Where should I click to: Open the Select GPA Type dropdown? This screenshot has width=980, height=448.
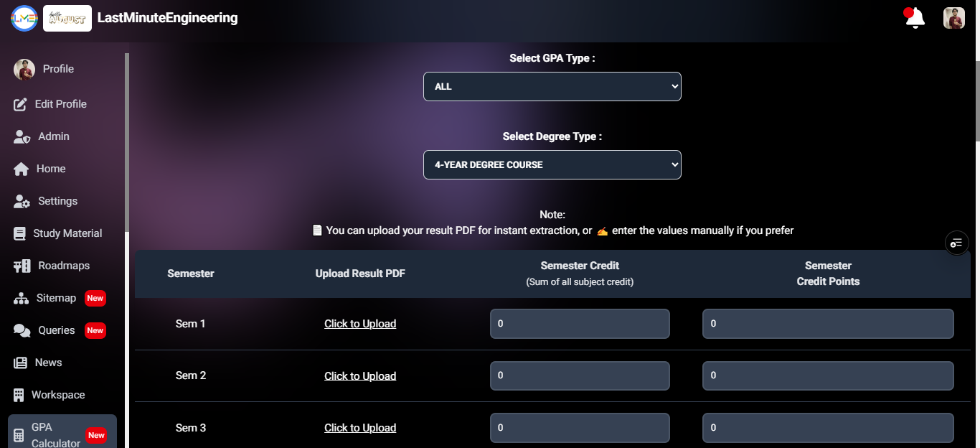coord(552,86)
